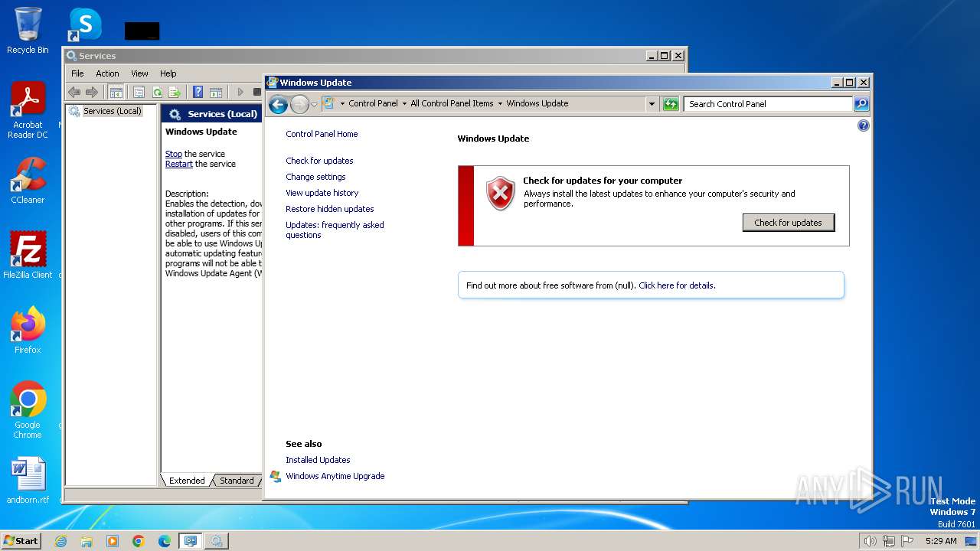Click the Stop Service square icon
Screen dimensions: 980x551
pyautogui.click(x=256, y=93)
